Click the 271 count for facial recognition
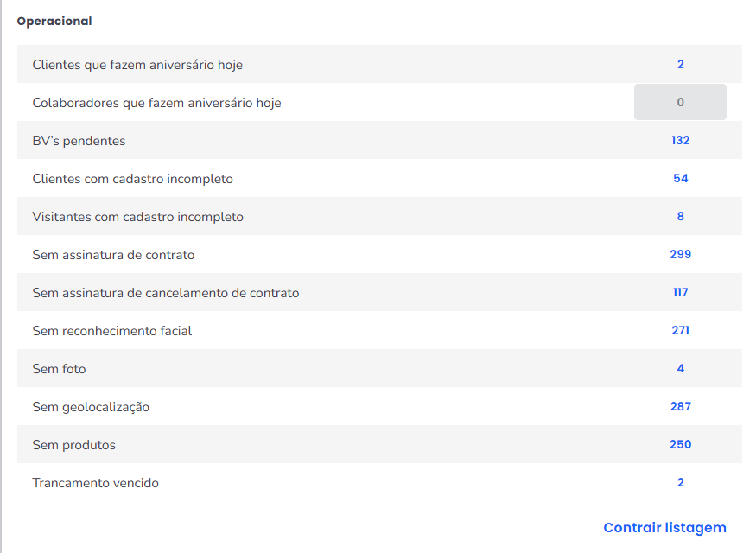 (681, 331)
